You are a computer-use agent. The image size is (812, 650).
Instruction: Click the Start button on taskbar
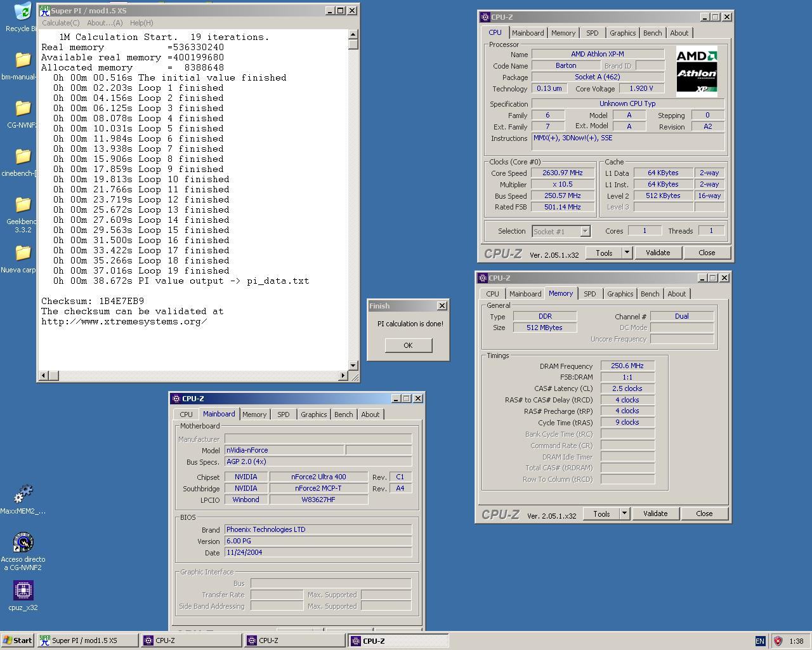(x=18, y=640)
